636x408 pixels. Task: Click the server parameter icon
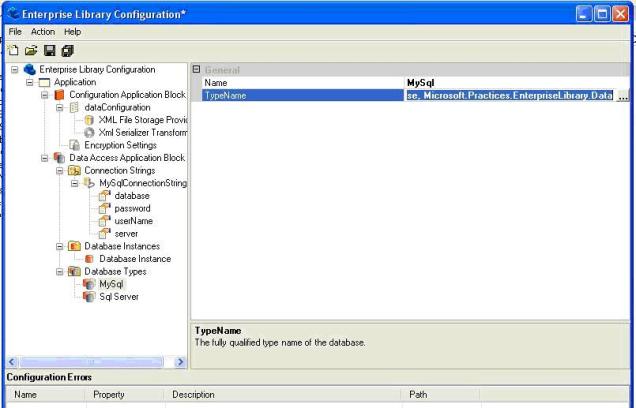click(x=104, y=233)
